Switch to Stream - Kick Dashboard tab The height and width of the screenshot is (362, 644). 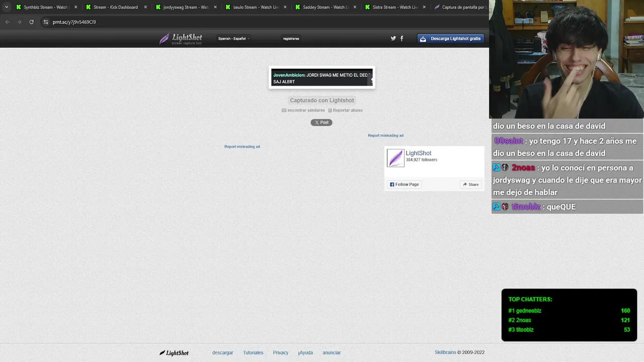coord(116,7)
